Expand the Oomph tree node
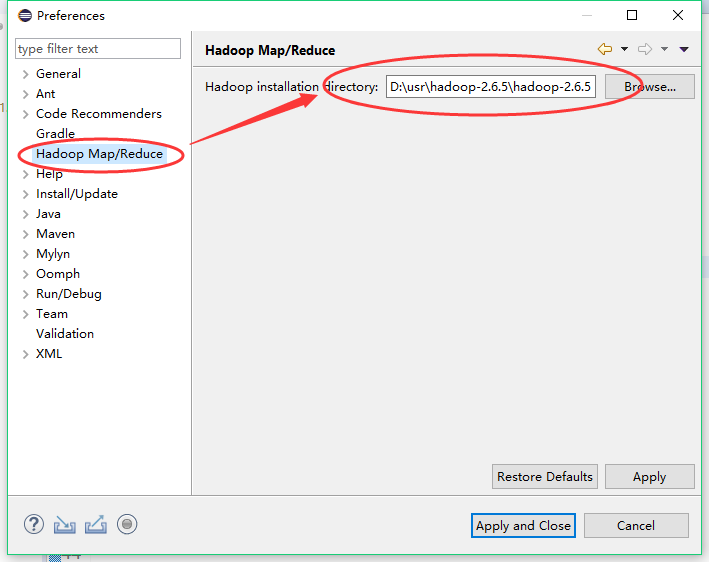709x562 pixels. point(26,274)
